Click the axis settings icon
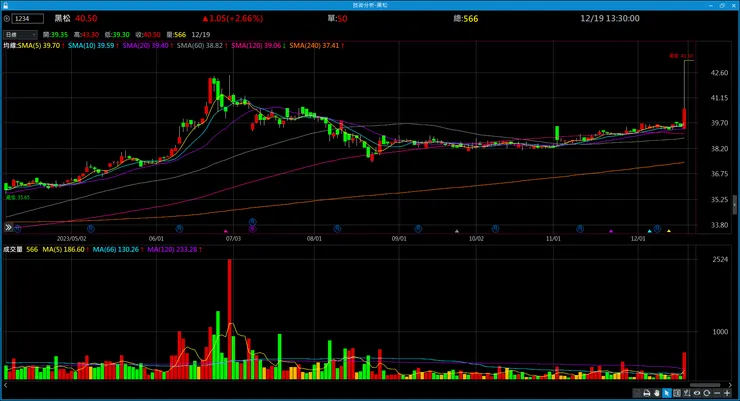 click(x=687, y=393)
